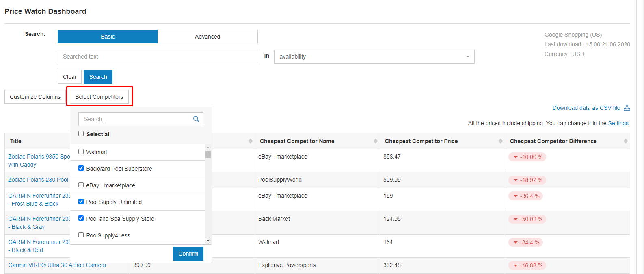This screenshot has width=644, height=274.
Task: Uncheck Backyard Pool Superstore checkbox
Action: click(x=81, y=168)
